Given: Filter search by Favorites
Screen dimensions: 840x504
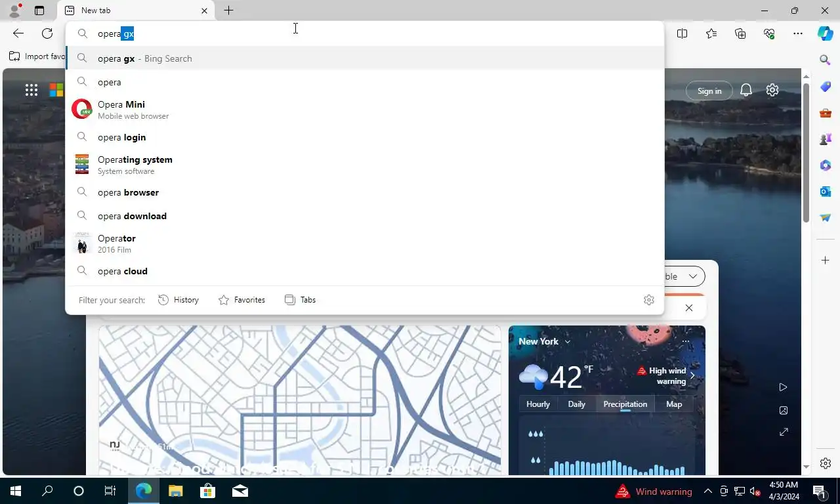Looking at the screenshot, I should pos(241,300).
